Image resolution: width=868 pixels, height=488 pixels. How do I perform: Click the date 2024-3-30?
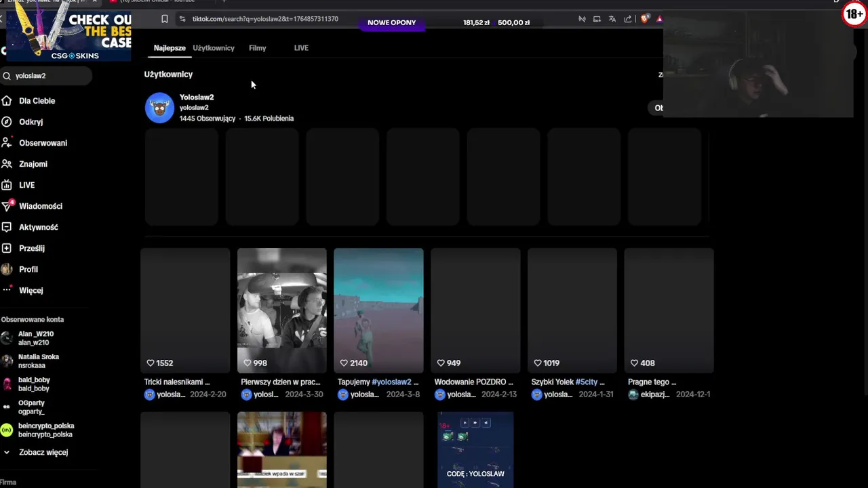305,394
